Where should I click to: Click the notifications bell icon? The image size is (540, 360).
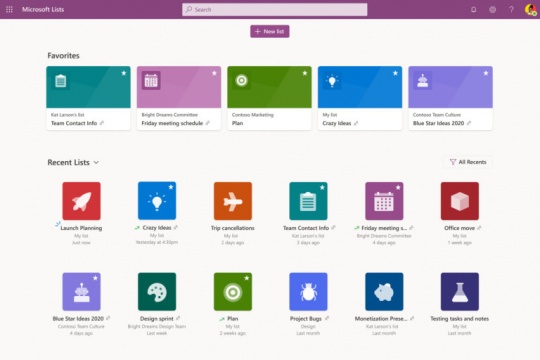coord(474,9)
